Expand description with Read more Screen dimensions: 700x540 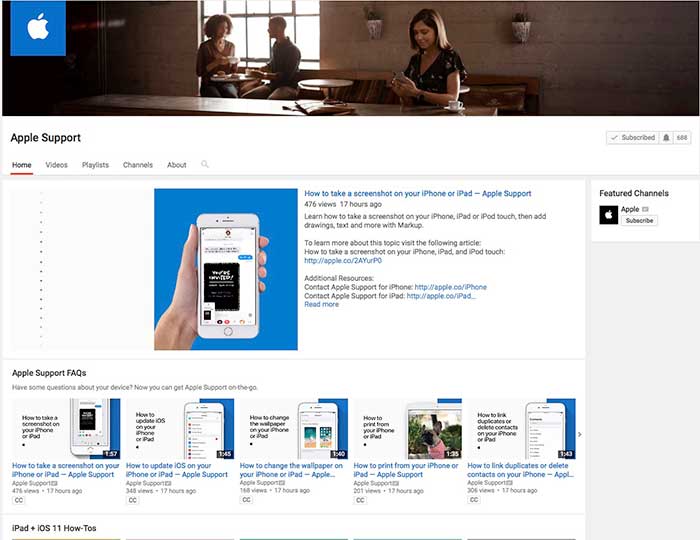coord(321,304)
